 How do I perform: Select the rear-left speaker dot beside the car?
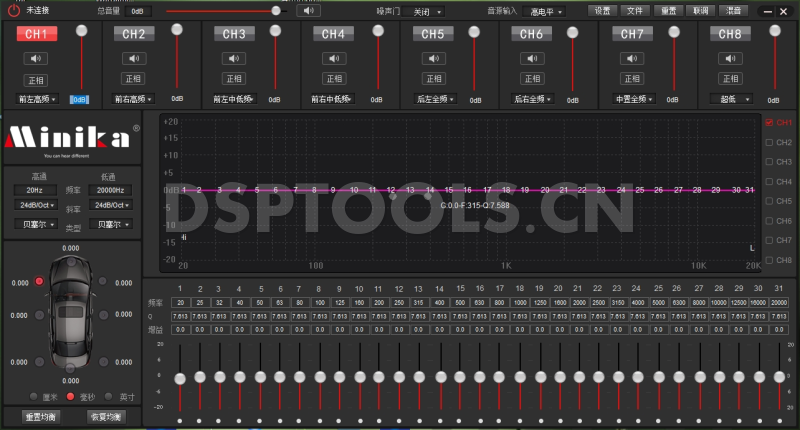(x=39, y=362)
